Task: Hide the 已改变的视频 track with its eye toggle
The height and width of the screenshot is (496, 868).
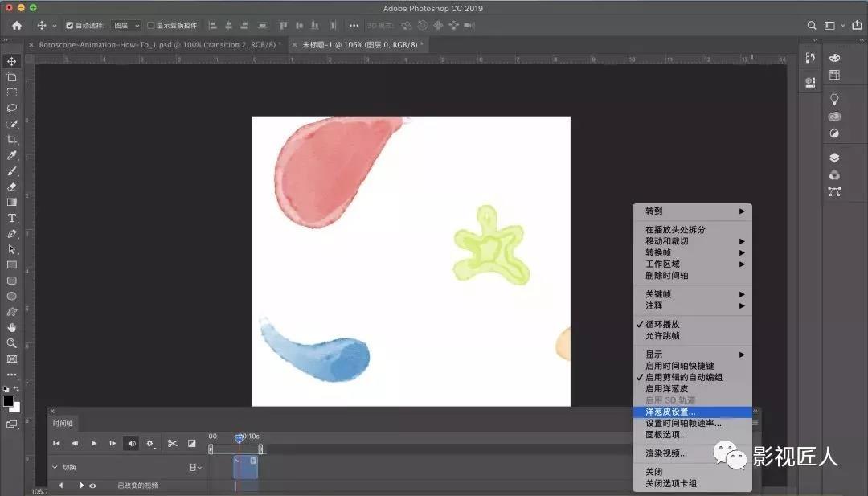Action: (93, 484)
